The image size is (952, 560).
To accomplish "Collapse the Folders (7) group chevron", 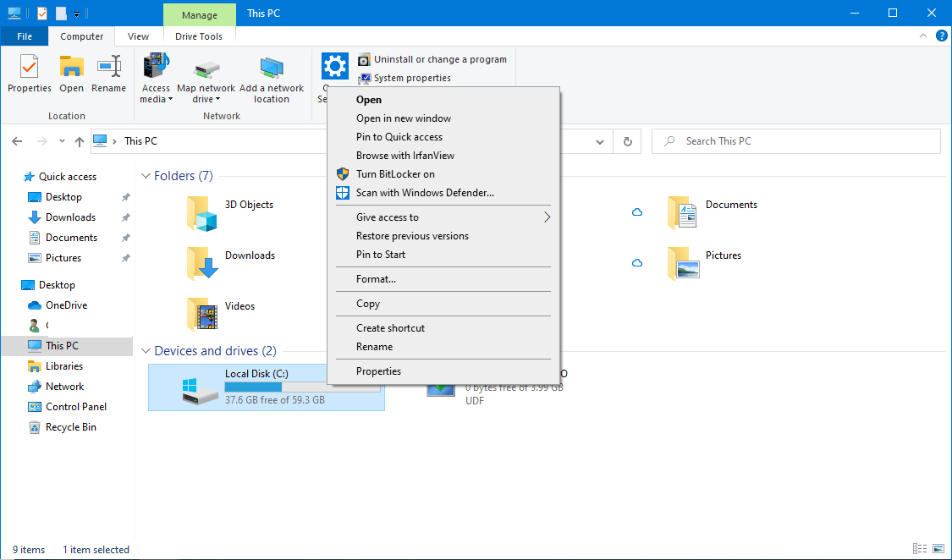I will 146,176.
